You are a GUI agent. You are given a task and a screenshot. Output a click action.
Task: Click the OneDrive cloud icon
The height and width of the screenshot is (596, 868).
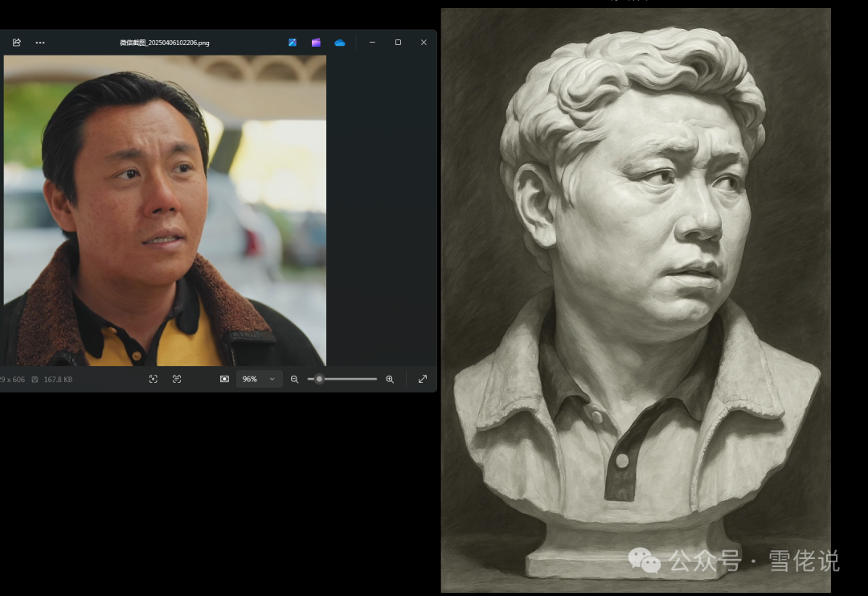click(x=340, y=43)
